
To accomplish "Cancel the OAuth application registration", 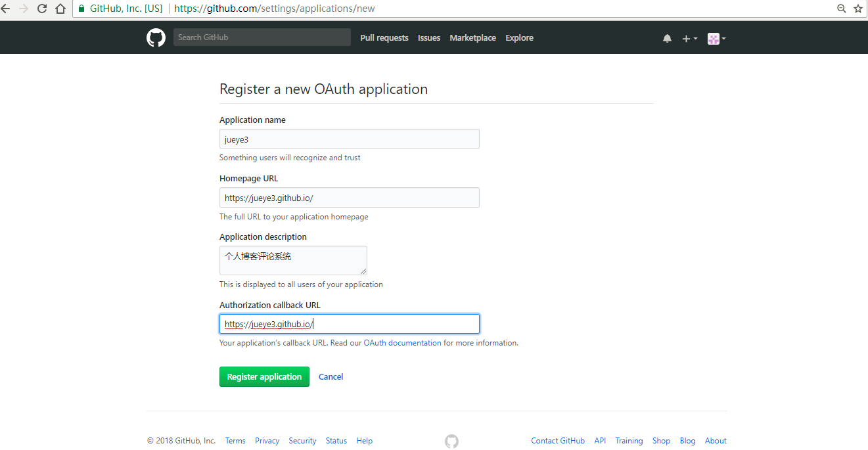I will [331, 376].
